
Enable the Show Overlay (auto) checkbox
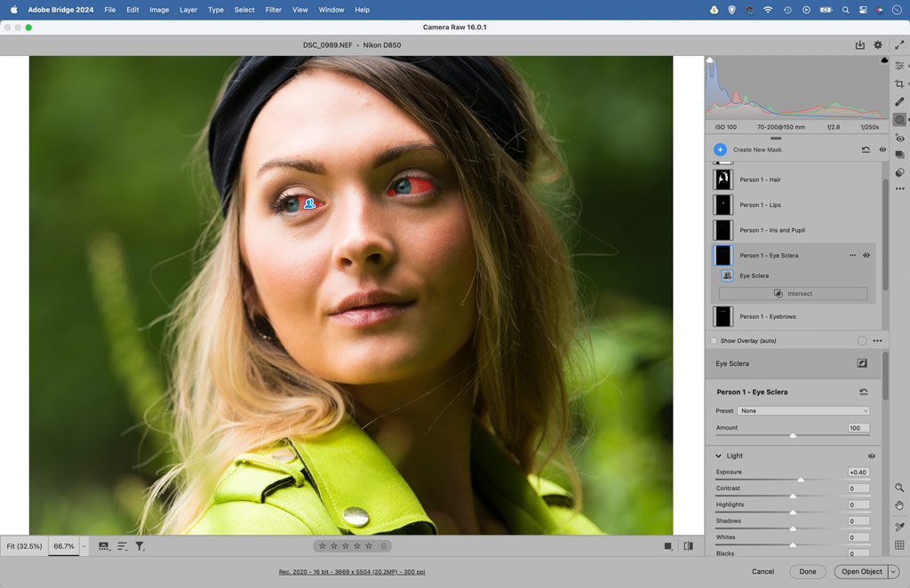pyautogui.click(x=713, y=340)
